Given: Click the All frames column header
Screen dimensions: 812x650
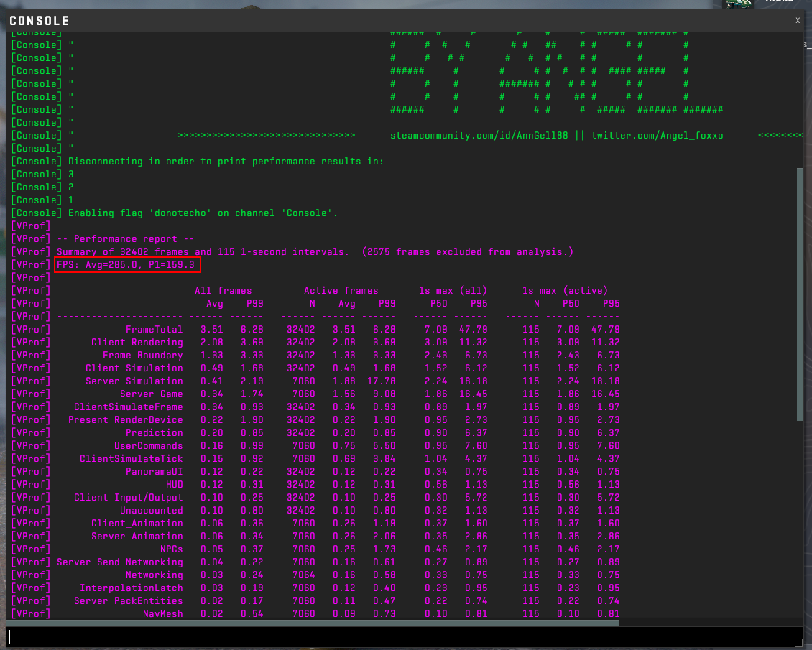Looking at the screenshot, I should pyautogui.click(x=223, y=291).
